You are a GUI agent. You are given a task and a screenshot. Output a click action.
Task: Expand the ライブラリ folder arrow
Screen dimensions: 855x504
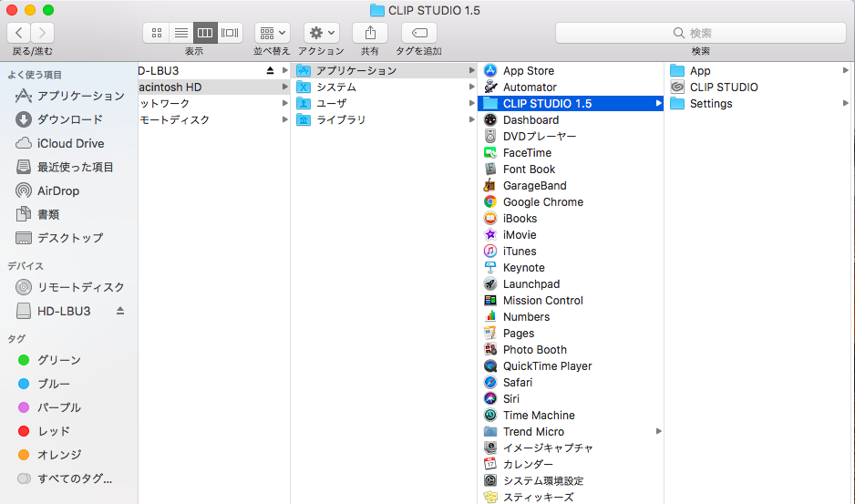coord(471,119)
